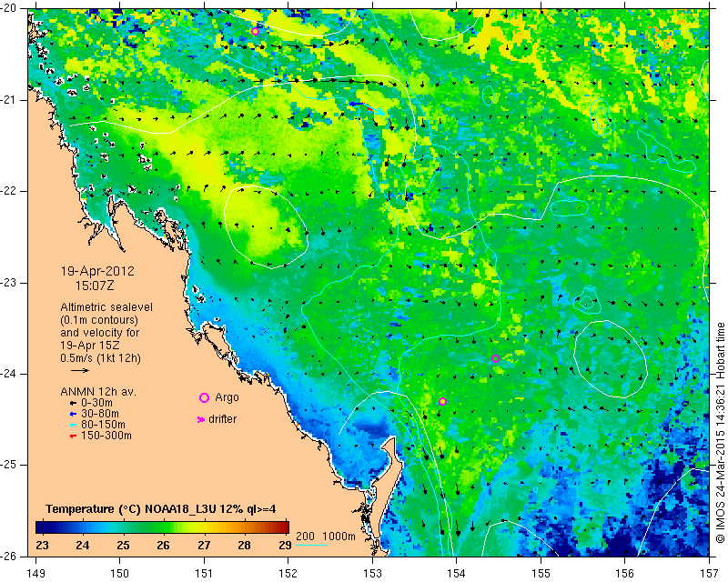728x582 pixels.
Task: Click the magenta Argo circle in the legend
Action: (x=204, y=397)
